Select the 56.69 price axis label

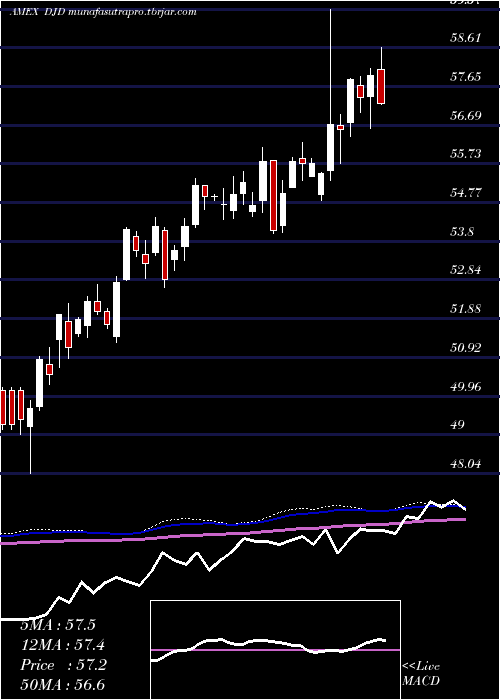[466, 116]
